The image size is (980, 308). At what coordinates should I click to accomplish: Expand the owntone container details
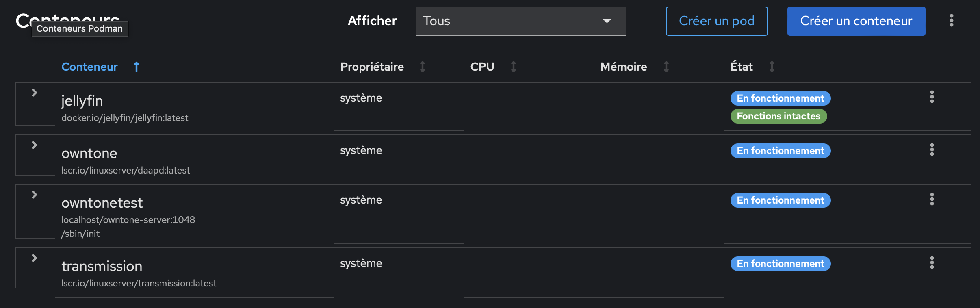pyautogui.click(x=35, y=145)
